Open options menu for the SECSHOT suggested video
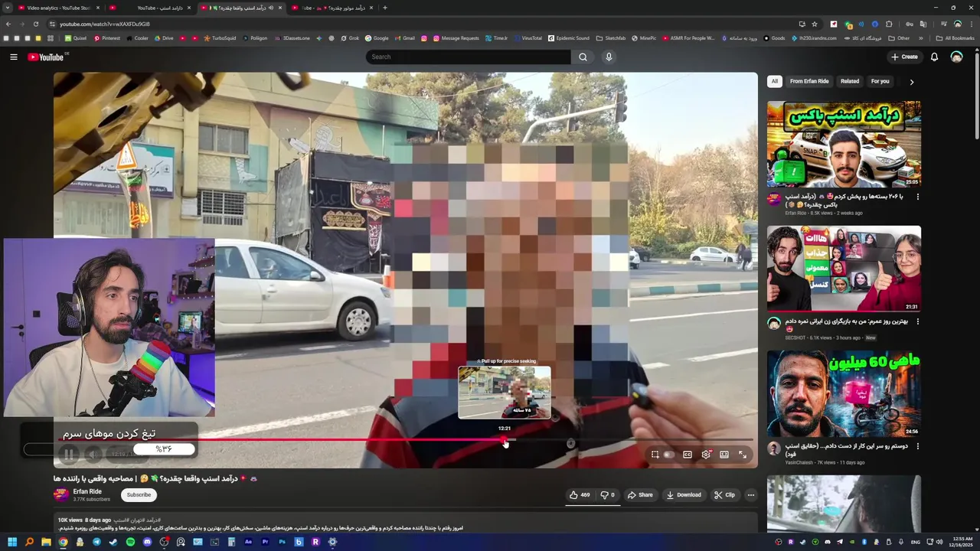This screenshot has width=980, height=551. tap(918, 321)
